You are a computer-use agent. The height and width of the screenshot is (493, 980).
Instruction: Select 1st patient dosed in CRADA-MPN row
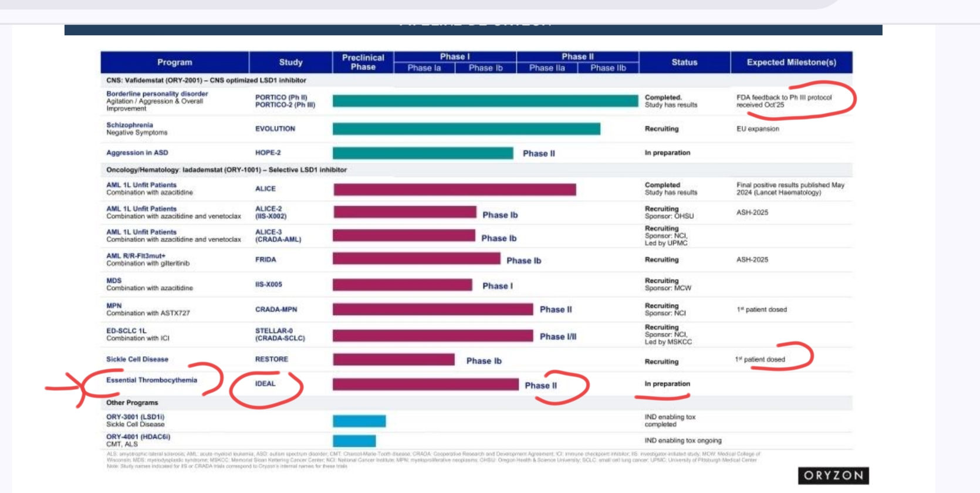(762, 309)
